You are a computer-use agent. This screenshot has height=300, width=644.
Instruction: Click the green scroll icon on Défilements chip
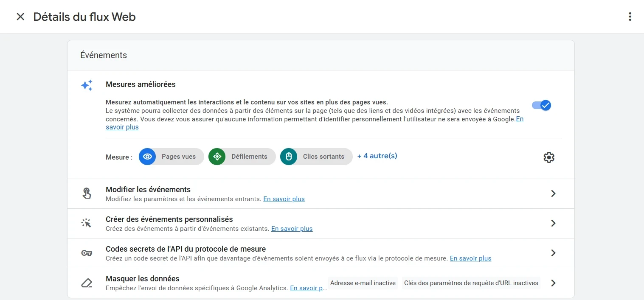click(x=217, y=156)
